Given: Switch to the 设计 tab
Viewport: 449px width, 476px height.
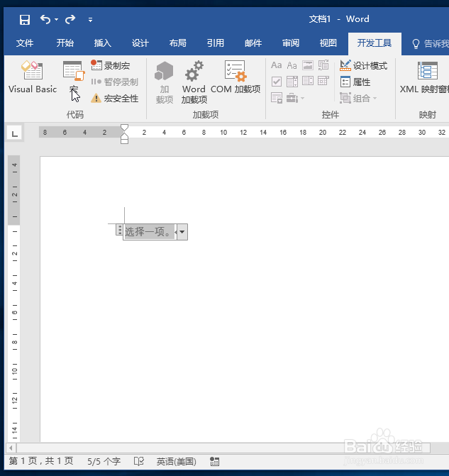Looking at the screenshot, I should click(x=140, y=43).
